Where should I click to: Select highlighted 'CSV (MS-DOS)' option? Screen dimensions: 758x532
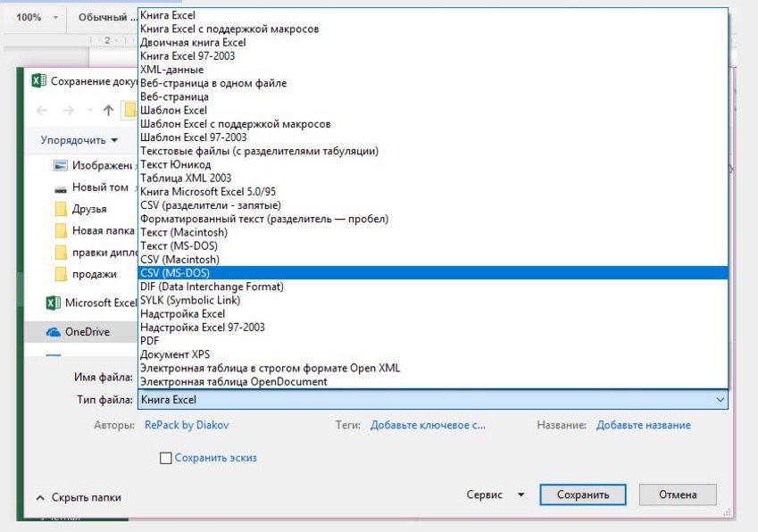click(x=433, y=272)
